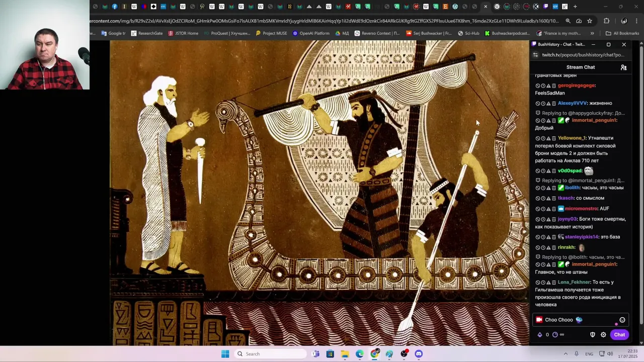Open Discord from the taskbar
This screenshot has height=362, width=644.
tap(419, 354)
